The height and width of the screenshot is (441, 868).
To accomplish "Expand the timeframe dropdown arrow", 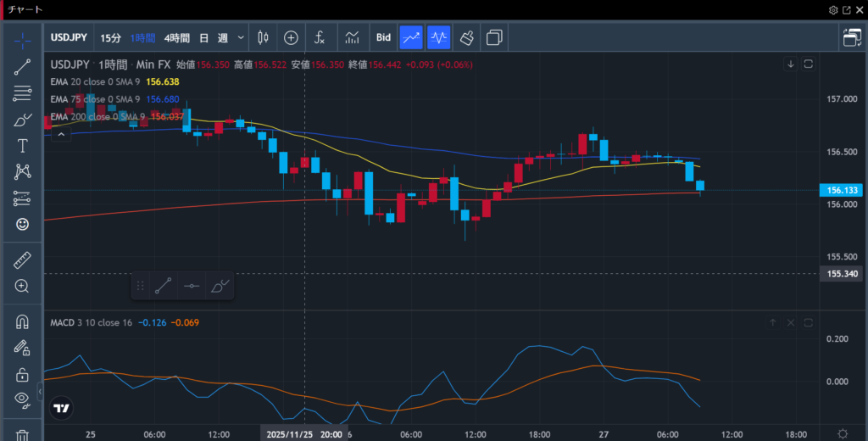I will (x=241, y=37).
